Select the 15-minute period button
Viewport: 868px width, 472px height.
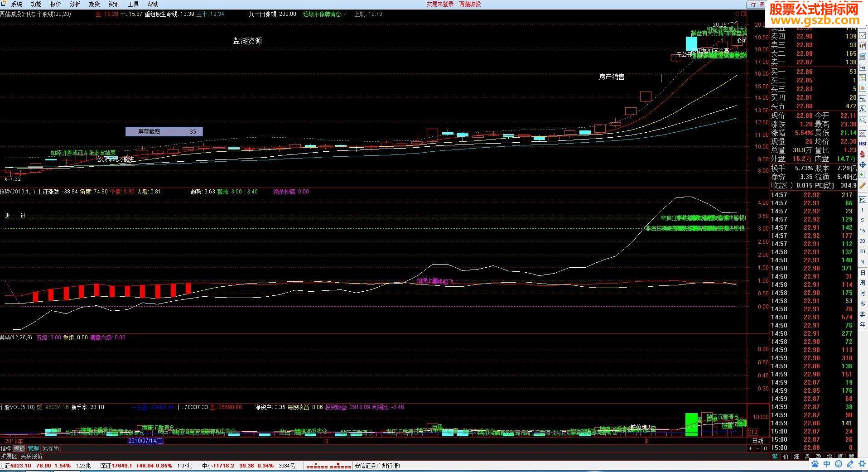pos(863,231)
